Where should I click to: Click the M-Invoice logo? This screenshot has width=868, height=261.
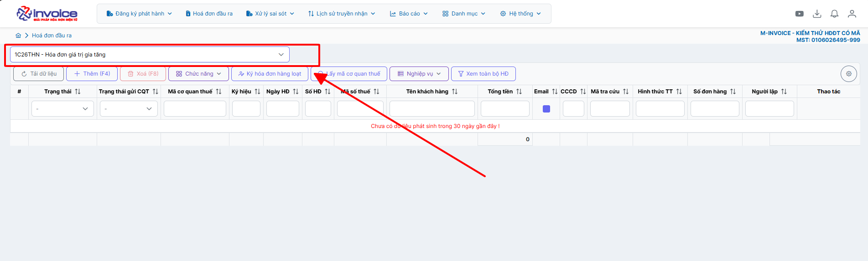47,14
